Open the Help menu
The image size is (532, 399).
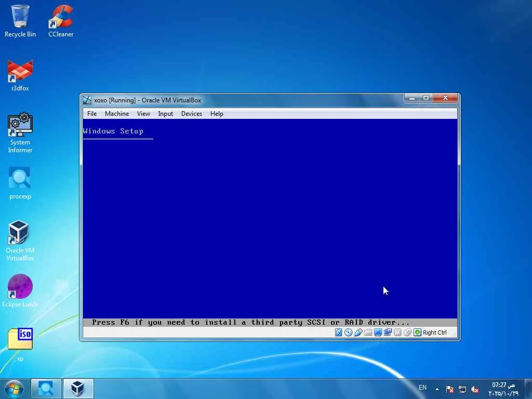click(x=217, y=114)
